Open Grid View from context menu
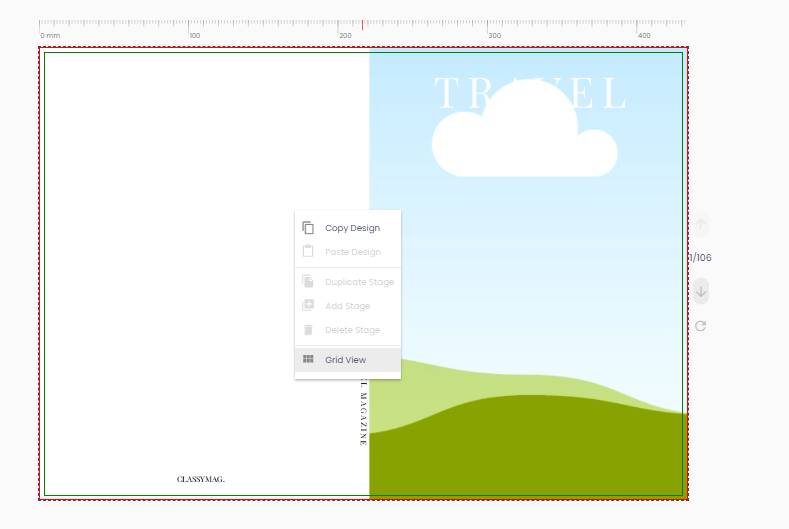This screenshot has width=789, height=529. [x=348, y=360]
